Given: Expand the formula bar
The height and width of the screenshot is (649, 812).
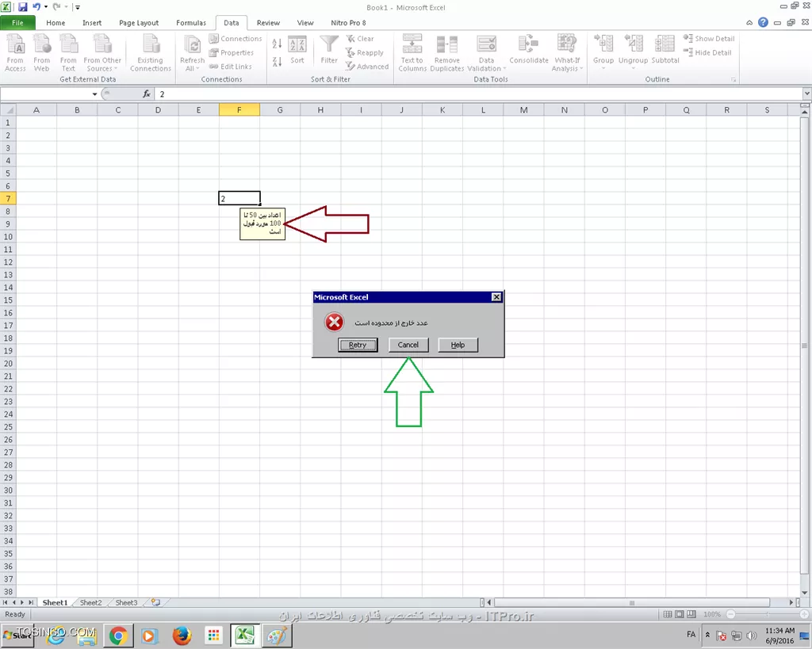Looking at the screenshot, I should tap(806, 94).
